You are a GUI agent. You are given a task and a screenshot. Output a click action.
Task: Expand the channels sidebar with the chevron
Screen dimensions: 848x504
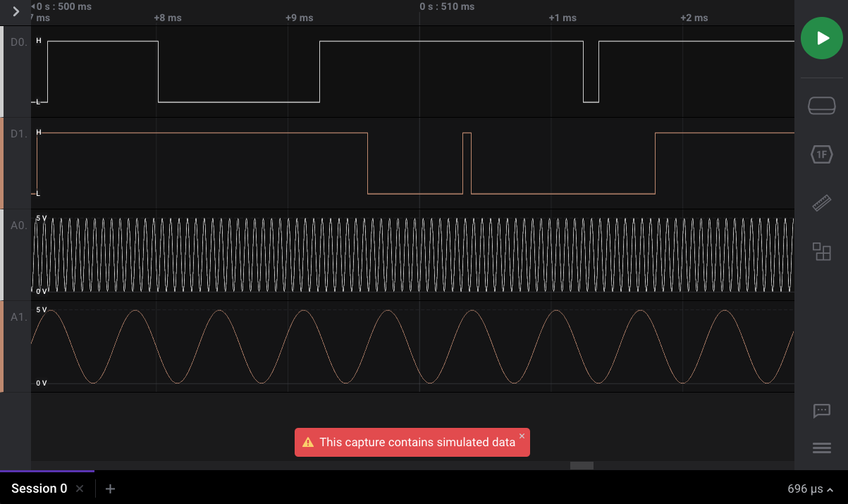click(x=16, y=11)
